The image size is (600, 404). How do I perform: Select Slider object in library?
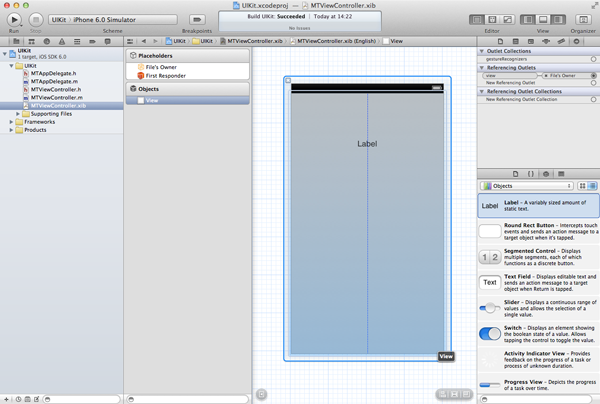[x=539, y=308]
